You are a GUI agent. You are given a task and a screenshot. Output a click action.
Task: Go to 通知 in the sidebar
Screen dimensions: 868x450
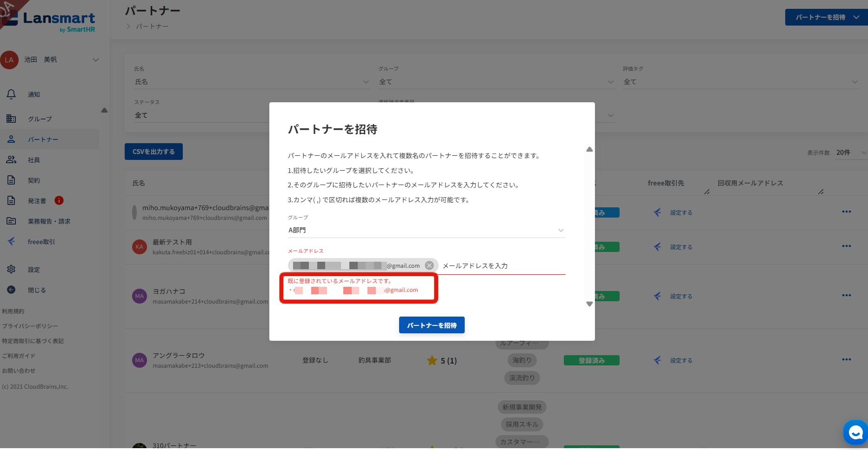click(34, 95)
